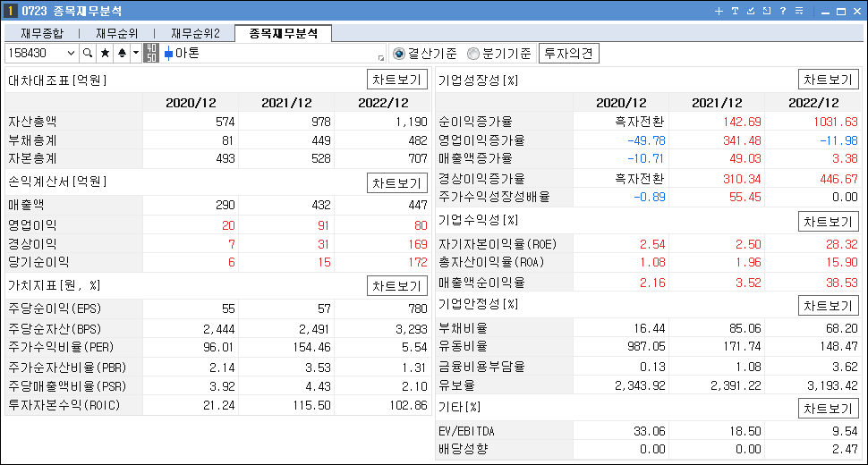
Task: Click the 순이익증가율 2022/12 value 1031.63
Action: click(836, 122)
